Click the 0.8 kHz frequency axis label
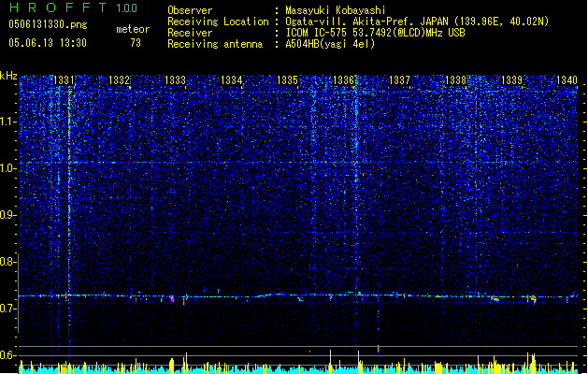The height and width of the screenshot is (374, 588). (7, 262)
